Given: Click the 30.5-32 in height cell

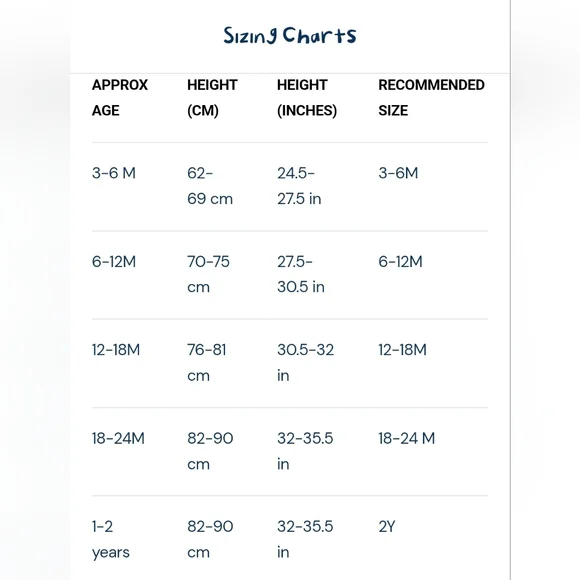Looking at the screenshot, I should tap(306, 362).
